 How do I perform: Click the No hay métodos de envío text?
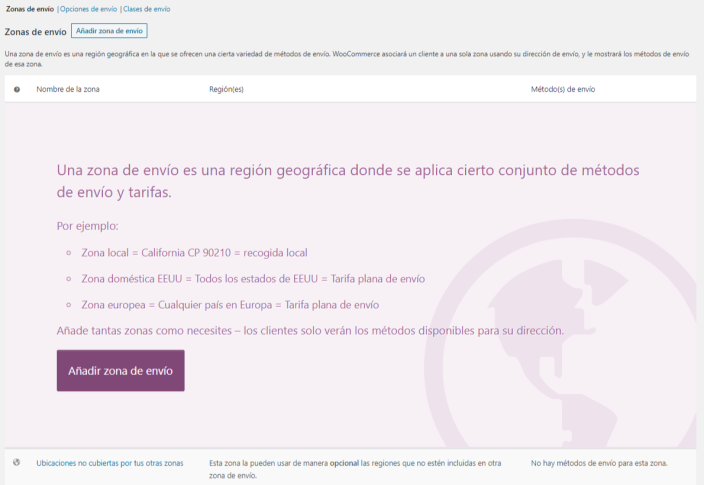[x=599, y=463]
